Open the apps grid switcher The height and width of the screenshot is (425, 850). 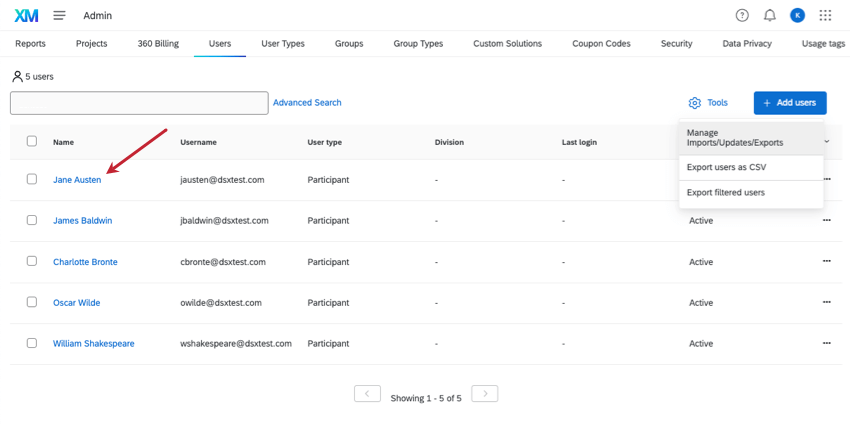pos(825,15)
